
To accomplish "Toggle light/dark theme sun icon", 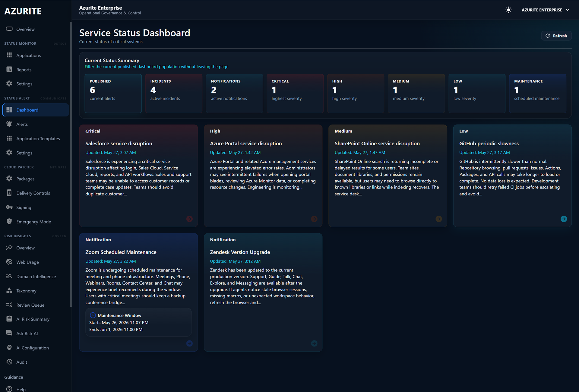I will point(508,10).
